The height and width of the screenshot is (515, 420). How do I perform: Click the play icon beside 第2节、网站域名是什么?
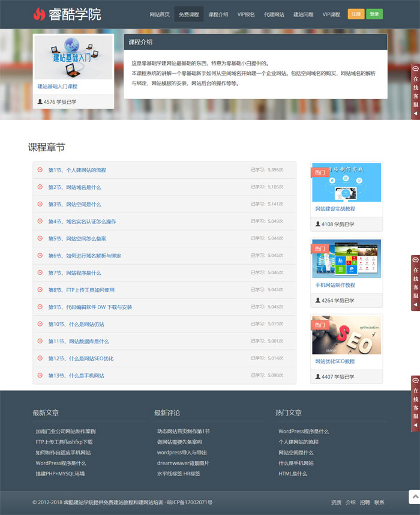click(x=40, y=187)
